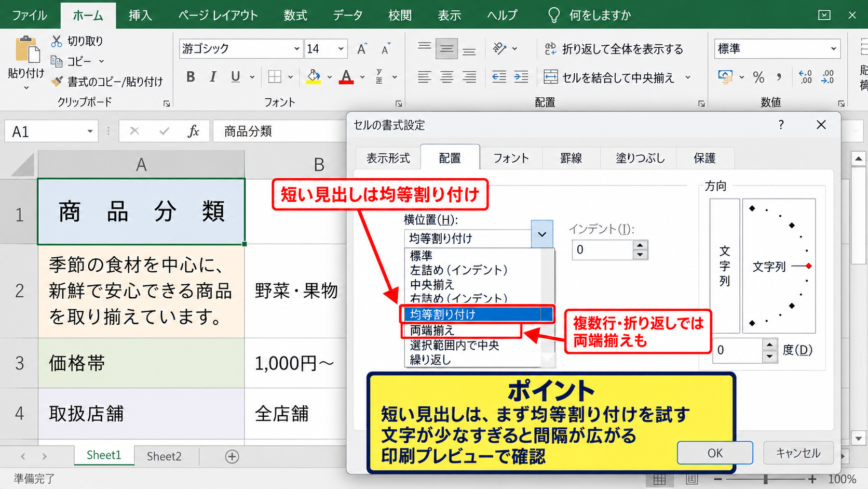The width and height of the screenshot is (868, 489).
Task: Increase the indent
Action: click(x=521, y=77)
